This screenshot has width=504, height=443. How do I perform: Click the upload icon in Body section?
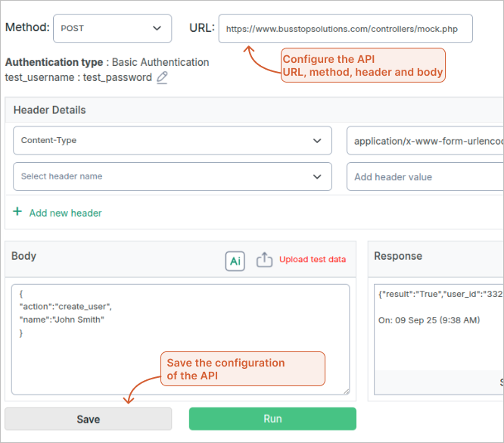coord(264,260)
